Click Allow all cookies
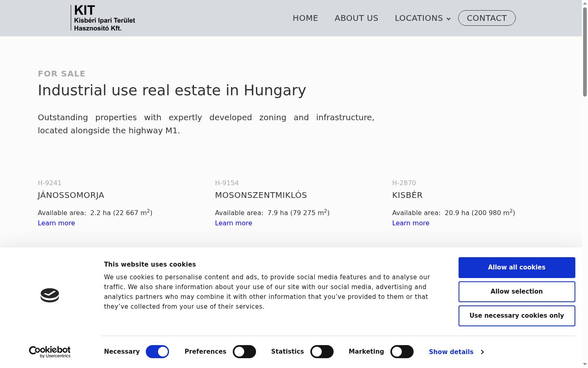This screenshot has height=368, width=588. pyautogui.click(x=517, y=267)
